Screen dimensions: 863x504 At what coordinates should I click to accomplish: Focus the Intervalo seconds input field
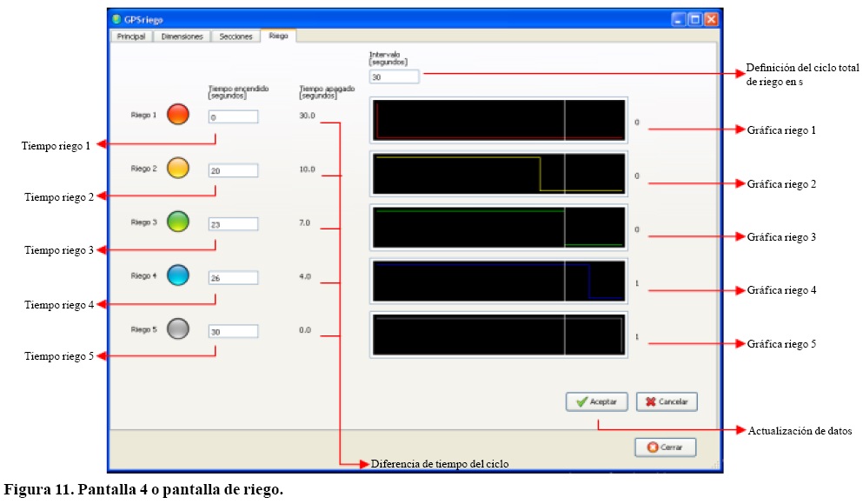point(394,76)
